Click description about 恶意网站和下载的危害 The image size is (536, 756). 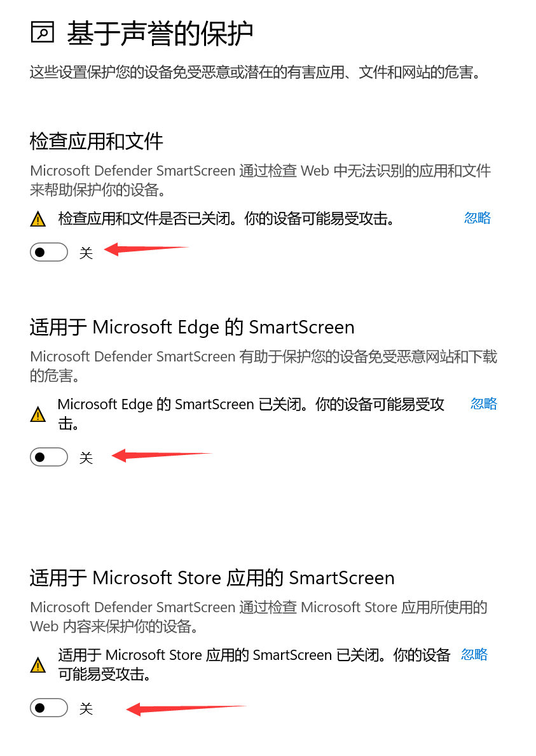(x=263, y=366)
